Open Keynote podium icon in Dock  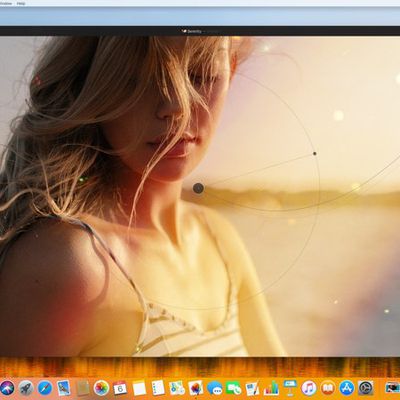(290, 387)
